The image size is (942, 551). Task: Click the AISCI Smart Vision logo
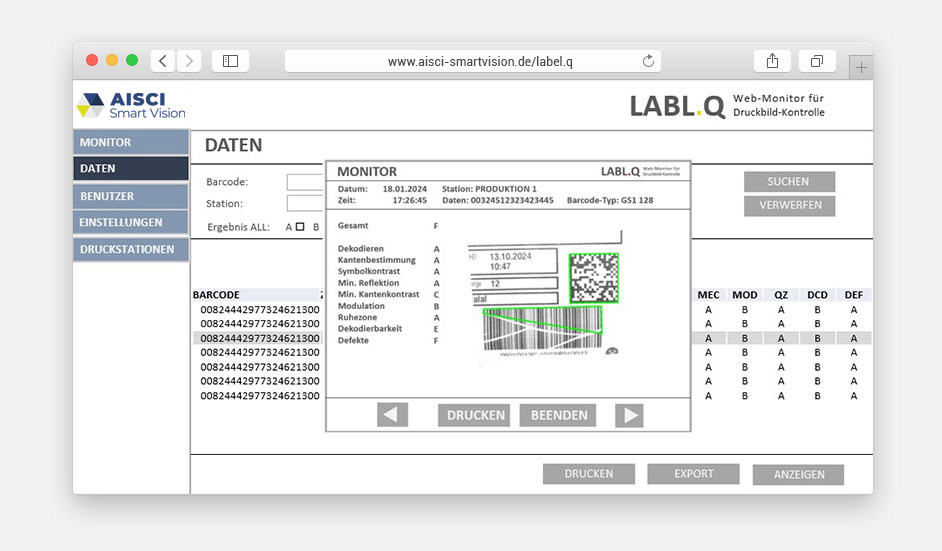132,106
